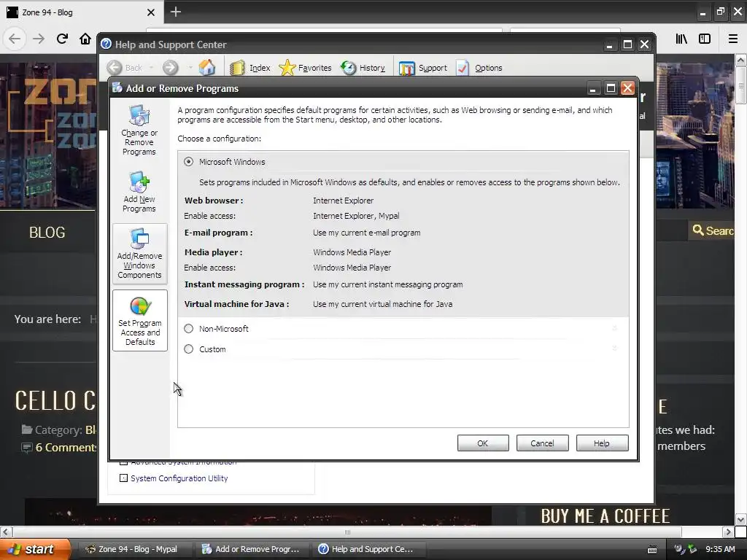Image resolution: width=747 pixels, height=560 pixels.
Task: Click Cancel in Add or Remove Programs
Action: coord(542,443)
